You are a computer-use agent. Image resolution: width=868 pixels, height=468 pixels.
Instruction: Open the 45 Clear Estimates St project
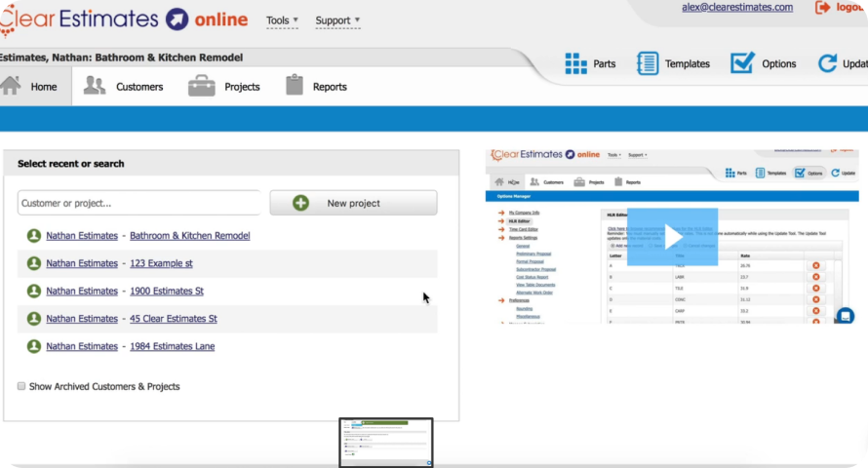point(174,319)
